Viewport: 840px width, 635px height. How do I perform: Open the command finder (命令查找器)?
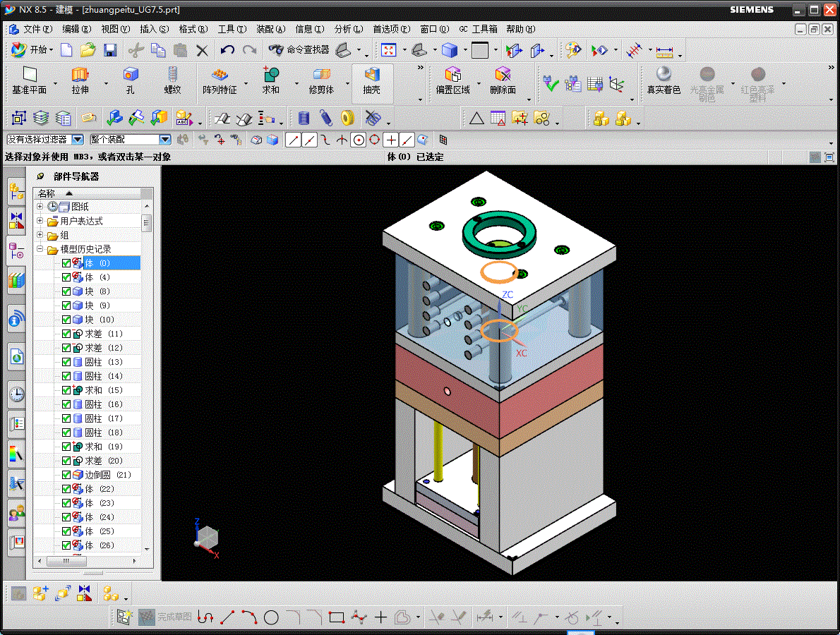tap(299, 50)
